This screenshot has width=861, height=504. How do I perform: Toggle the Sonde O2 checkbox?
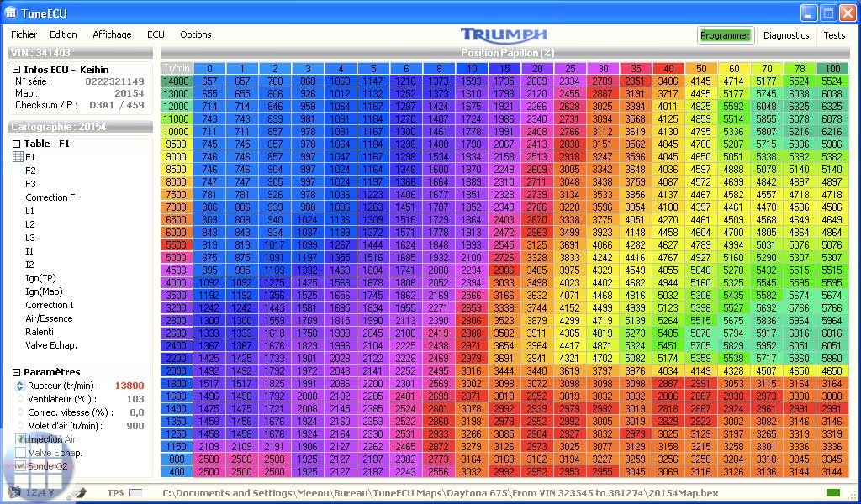click(x=21, y=465)
